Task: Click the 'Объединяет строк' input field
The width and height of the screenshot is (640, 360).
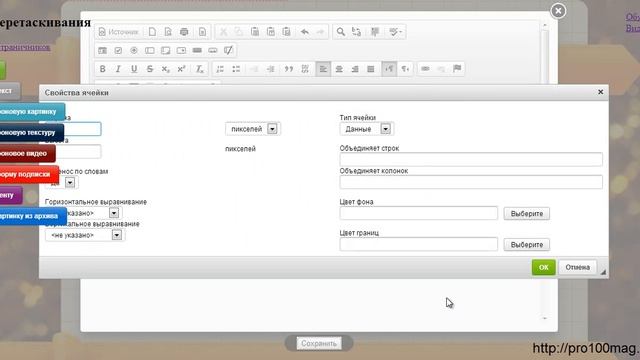Action: tap(471, 159)
